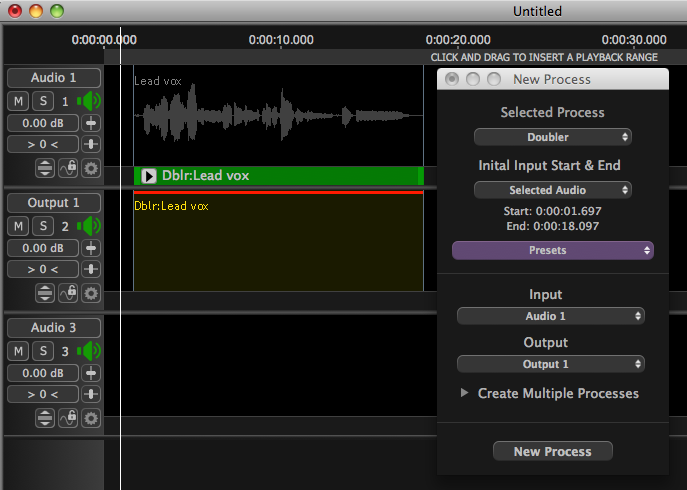The height and width of the screenshot is (490, 687).
Task: Open the Doubler selected process dropdown
Action: [552, 137]
